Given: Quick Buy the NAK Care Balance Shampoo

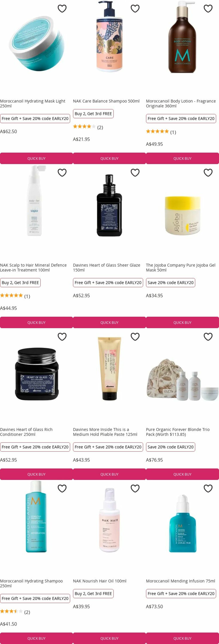Looking at the screenshot, I should 109,158.
